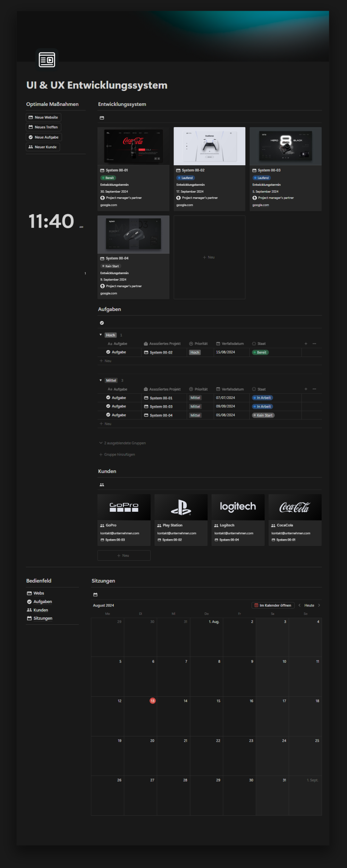The width and height of the screenshot is (347, 868).
Task: Open the System 00-04 mouse gallery card
Action: (133, 257)
